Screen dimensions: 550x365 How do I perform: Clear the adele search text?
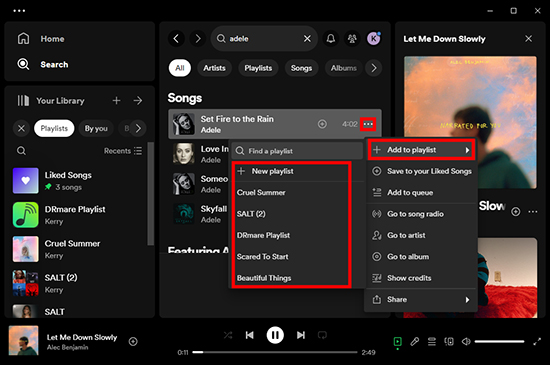pos(307,38)
